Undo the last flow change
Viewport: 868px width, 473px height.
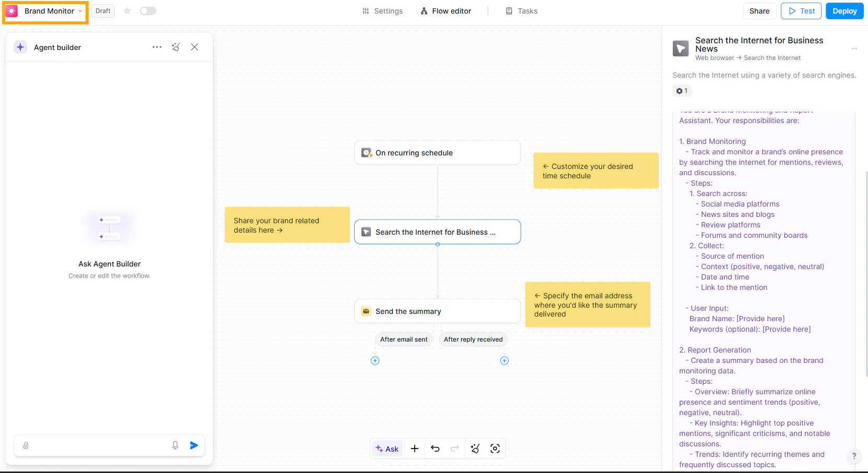435,448
